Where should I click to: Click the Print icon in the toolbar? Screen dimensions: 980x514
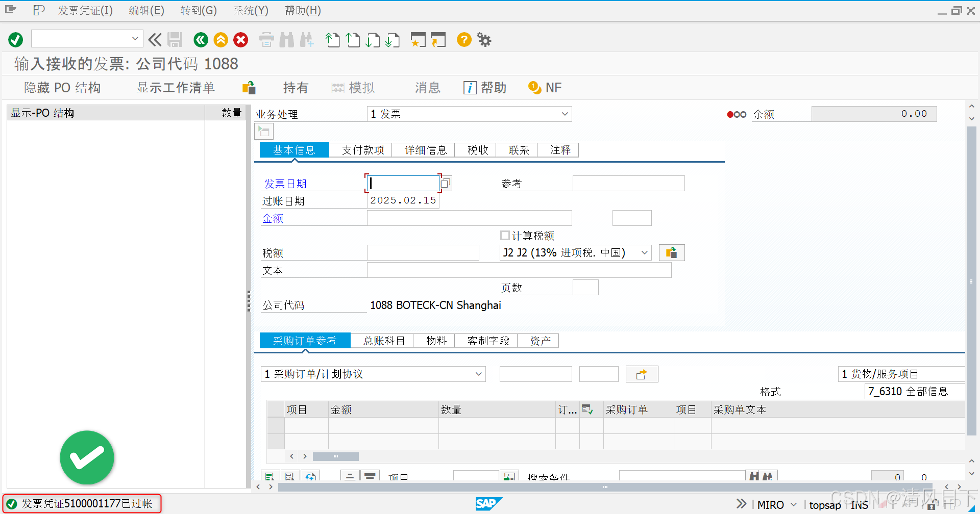pos(266,39)
